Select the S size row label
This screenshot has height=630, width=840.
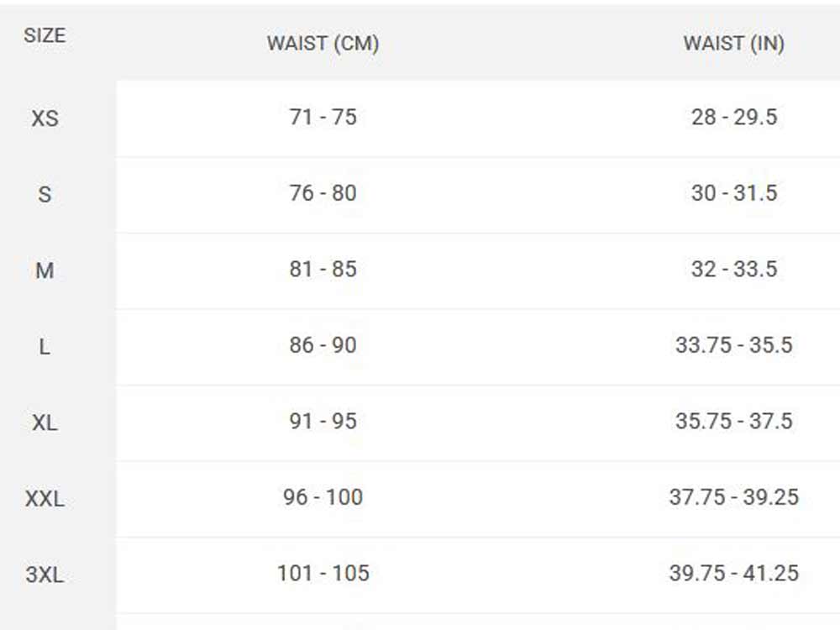click(45, 195)
